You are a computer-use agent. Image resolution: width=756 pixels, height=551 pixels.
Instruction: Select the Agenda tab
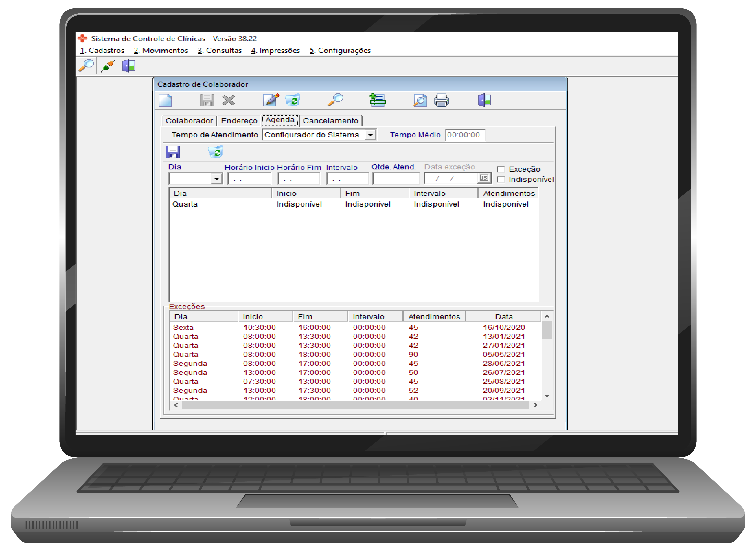pos(280,120)
